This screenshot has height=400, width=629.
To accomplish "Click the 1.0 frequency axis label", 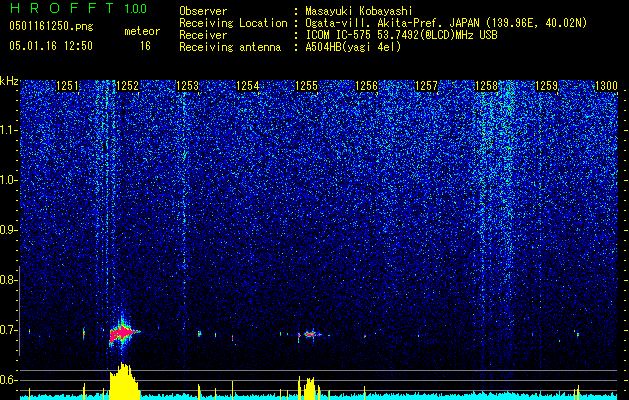I will tap(9, 180).
